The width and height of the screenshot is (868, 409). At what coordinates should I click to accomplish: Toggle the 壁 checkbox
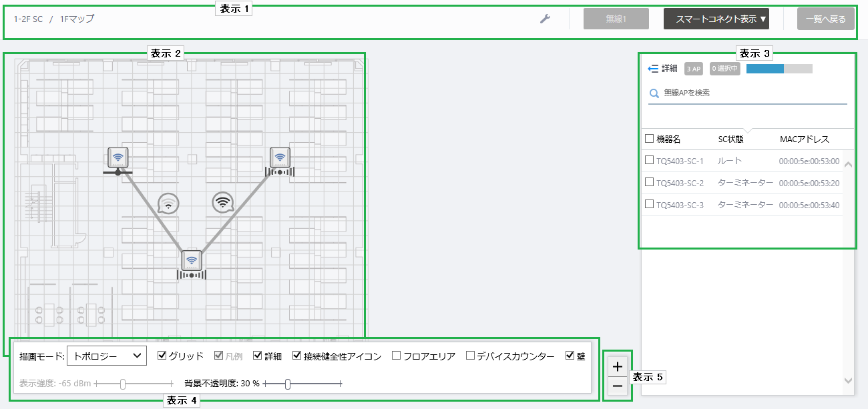tap(570, 356)
